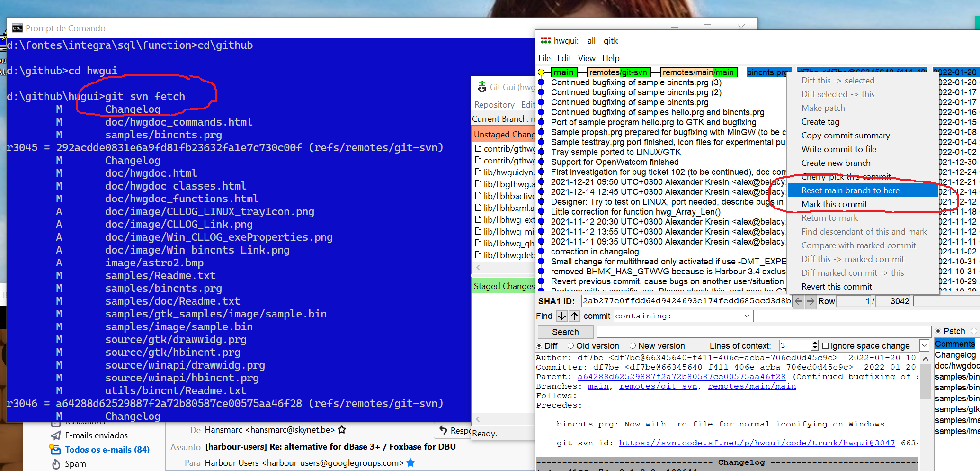Image resolution: width=980 pixels, height=471 pixels.
Task: Click file icon beside lib/libgthwg in Git Gui
Action: [478, 184]
